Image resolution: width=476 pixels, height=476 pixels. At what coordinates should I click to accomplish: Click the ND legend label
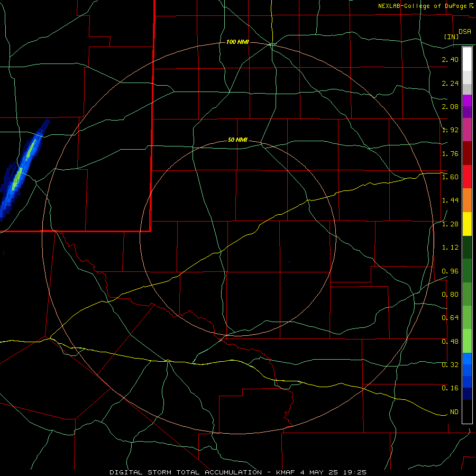click(x=454, y=412)
